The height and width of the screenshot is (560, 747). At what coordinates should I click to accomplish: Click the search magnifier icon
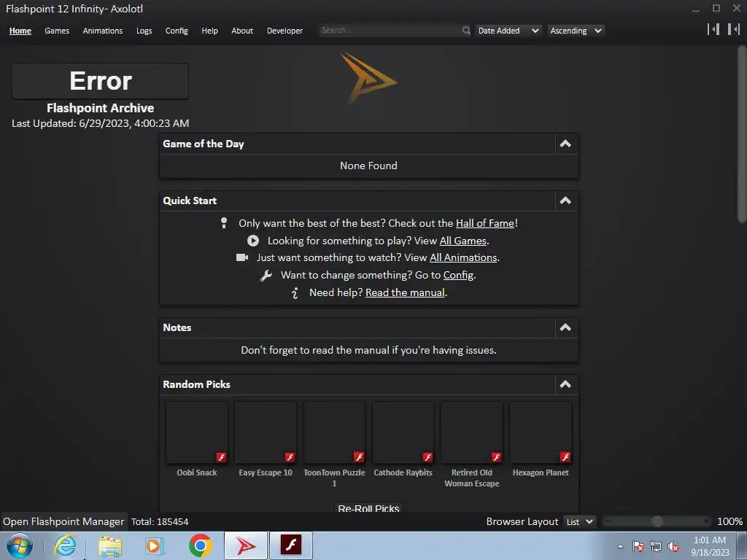click(466, 31)
